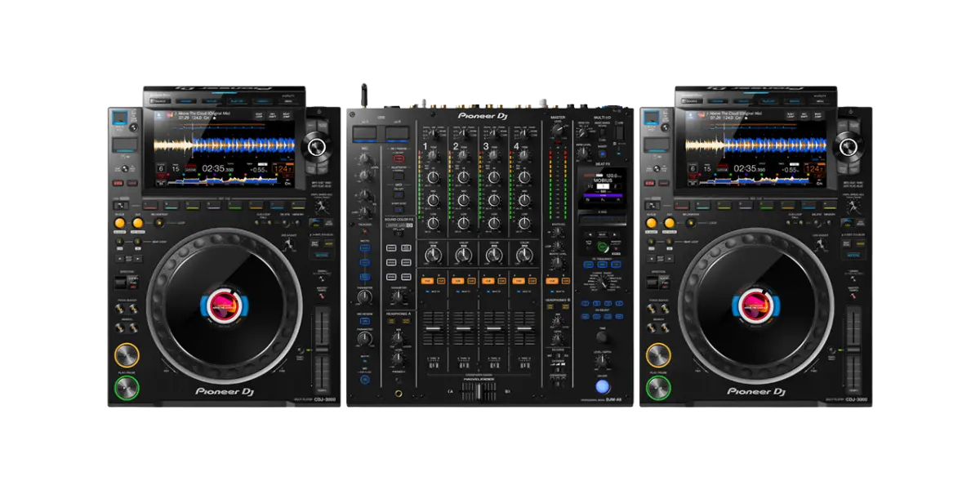Flip the DIRECTION lever on left CDJ-3000

tap(121, 283)
